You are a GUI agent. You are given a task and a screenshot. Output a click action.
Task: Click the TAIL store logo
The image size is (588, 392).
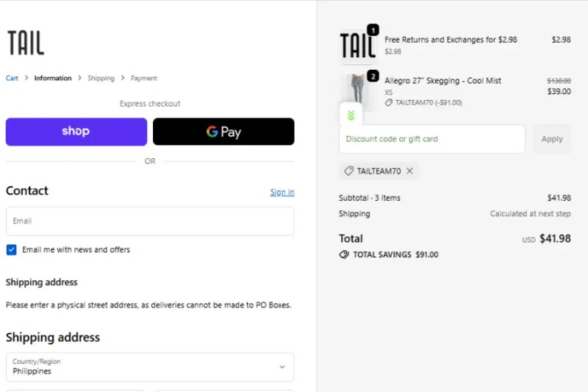pos(26,43)
